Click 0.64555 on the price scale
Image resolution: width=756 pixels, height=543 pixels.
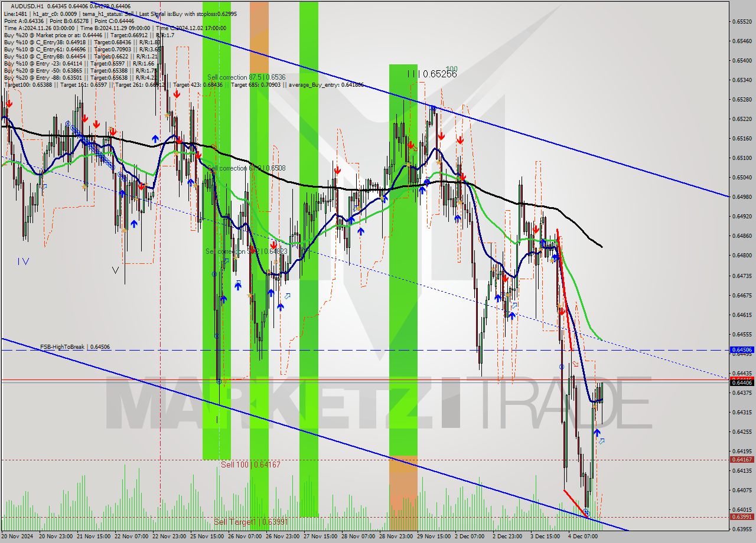tap(742, 334)
